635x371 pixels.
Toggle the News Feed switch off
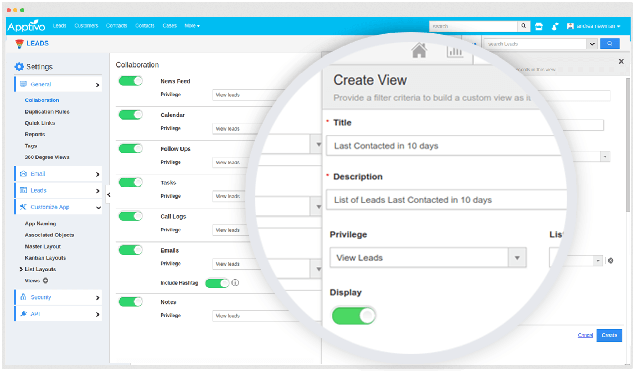tap(130, 81)
